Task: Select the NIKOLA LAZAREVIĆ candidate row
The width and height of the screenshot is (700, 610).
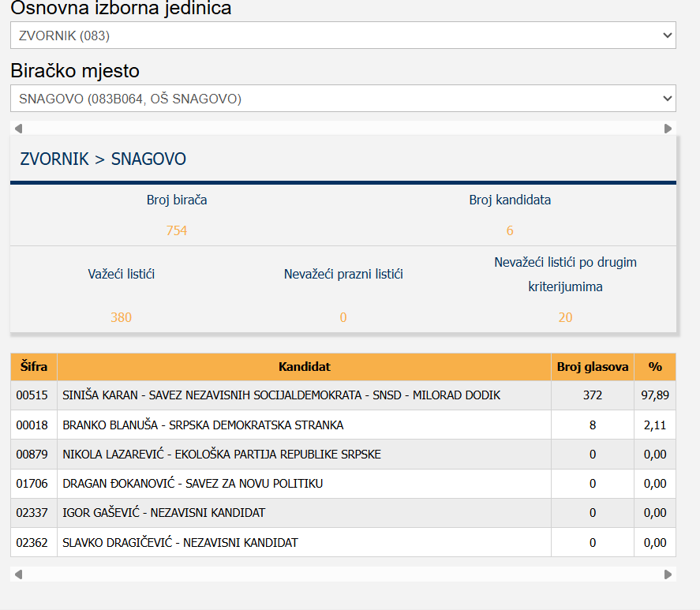Action: point(222,455)
